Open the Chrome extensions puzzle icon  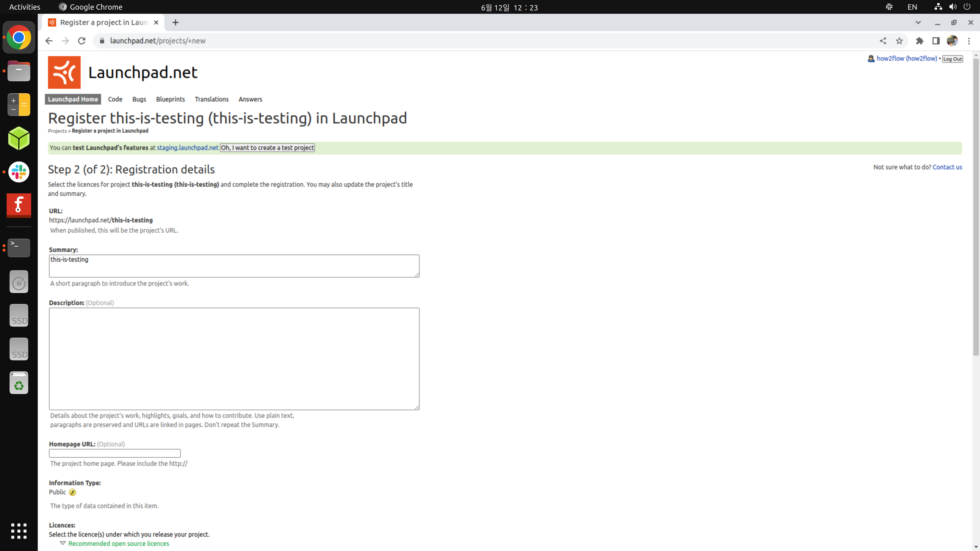point(920,41)
